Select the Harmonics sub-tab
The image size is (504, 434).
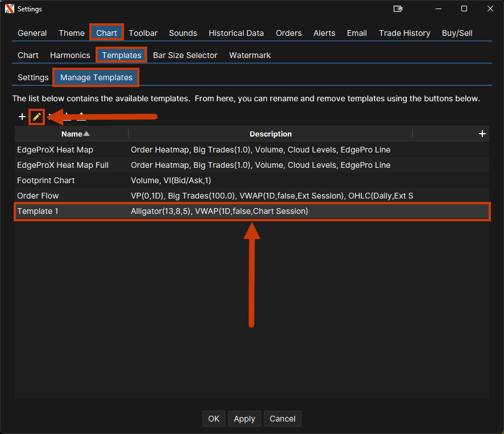pos(70,55)
